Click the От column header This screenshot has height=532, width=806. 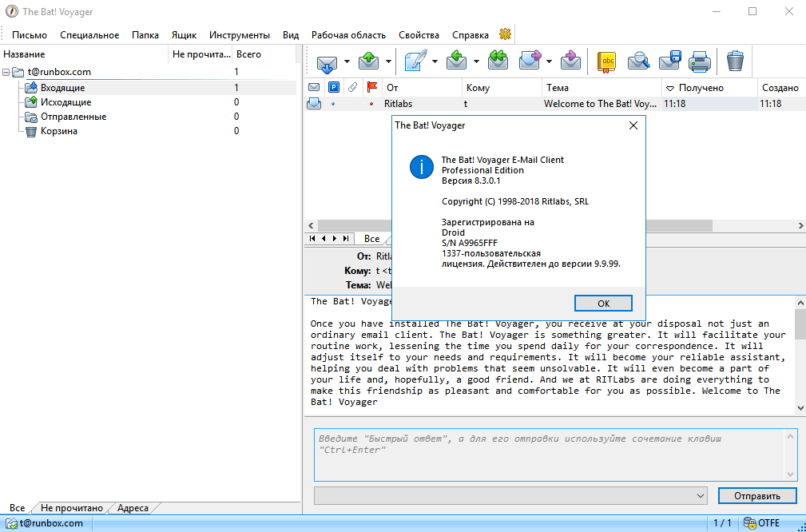tap(422, 88)
